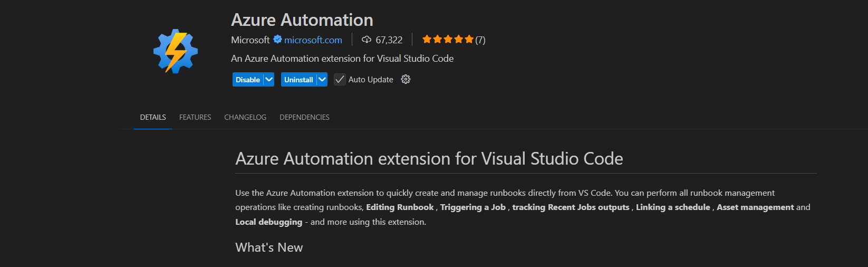Switch to the Details tab

(x=153, y=117)
